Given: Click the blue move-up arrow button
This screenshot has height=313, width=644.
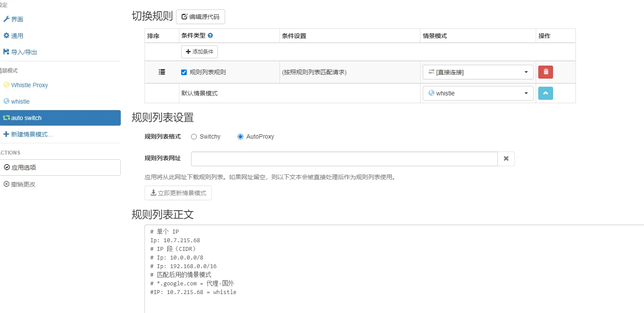Looking at the screenshot, I should click(546, 93).
